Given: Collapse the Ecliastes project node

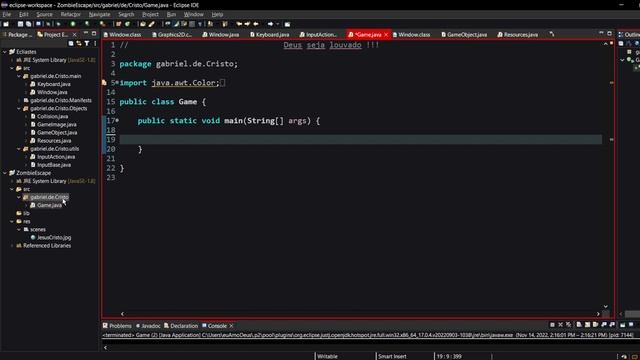Looking at the screenshot, I should [5, 52].
